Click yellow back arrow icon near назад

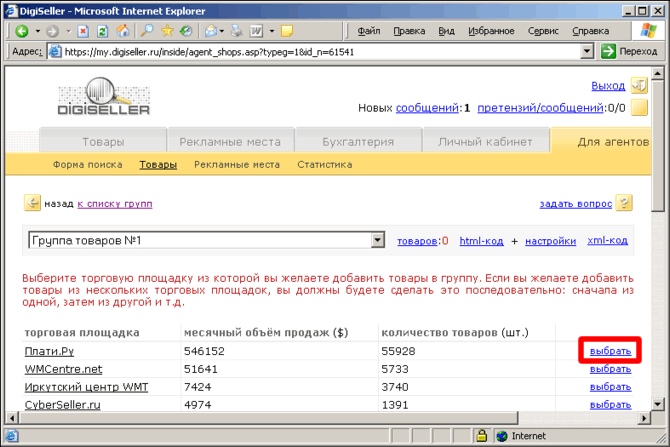[32, 203]
